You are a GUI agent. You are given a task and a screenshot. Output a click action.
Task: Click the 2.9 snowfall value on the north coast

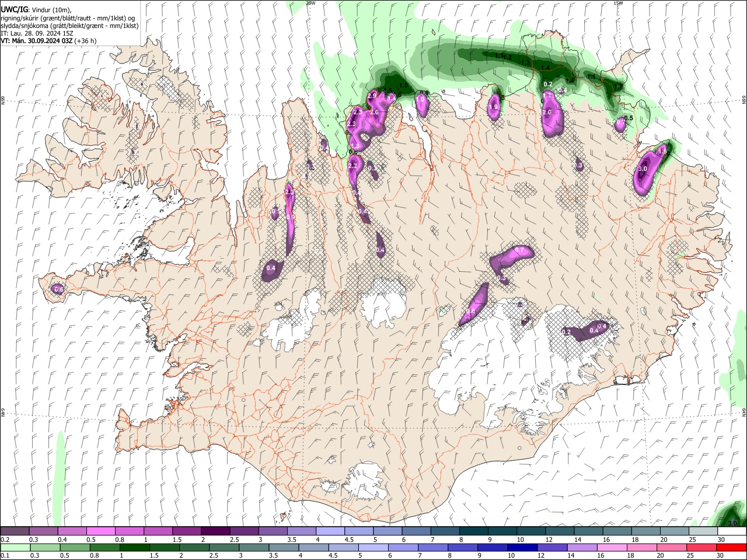(x=372, y=95)
